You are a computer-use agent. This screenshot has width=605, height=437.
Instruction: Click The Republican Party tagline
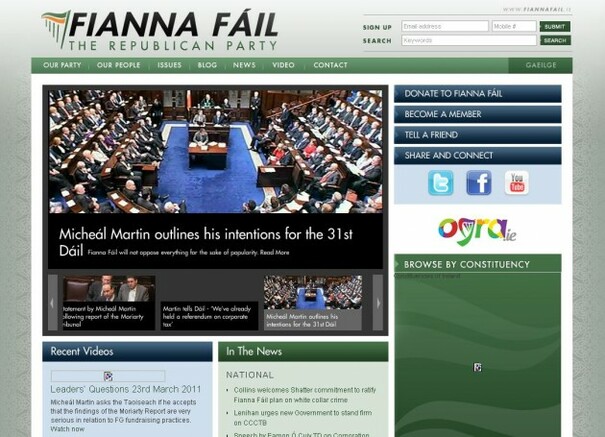173,46
